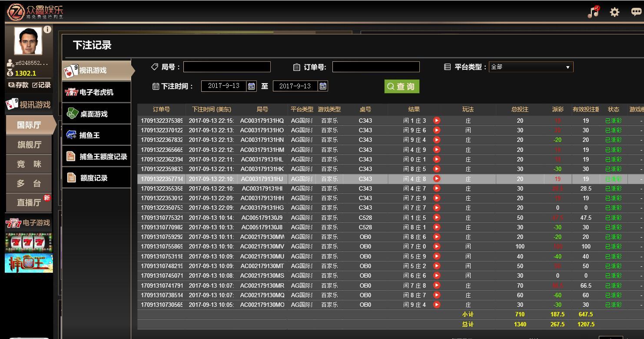The width and height of the screenshot is (644, 339).
Task: Open end date calendar picker icon
Action: 323,86
